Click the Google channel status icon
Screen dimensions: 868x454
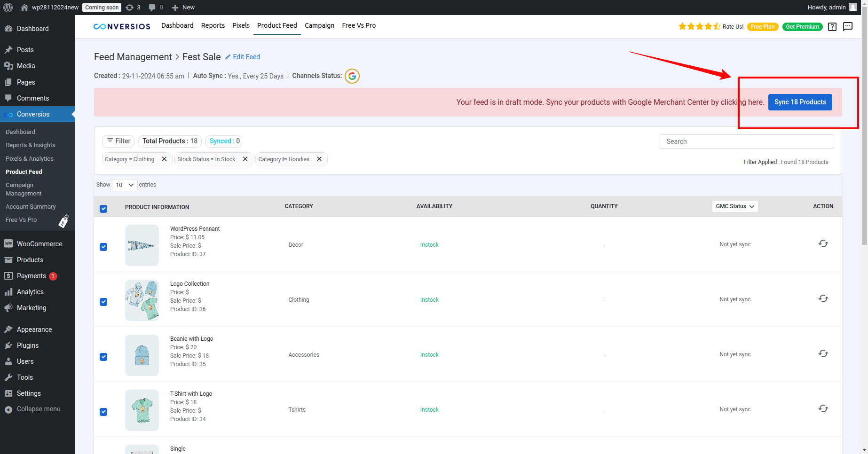[352, 76]
